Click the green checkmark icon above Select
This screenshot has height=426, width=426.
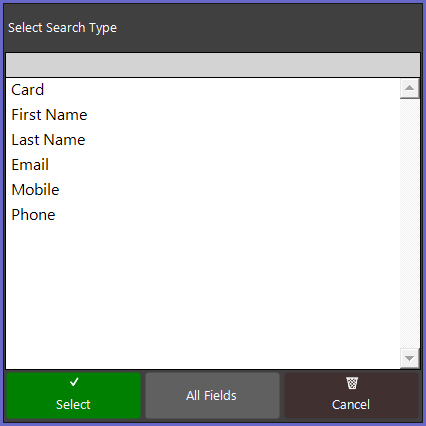74,382
